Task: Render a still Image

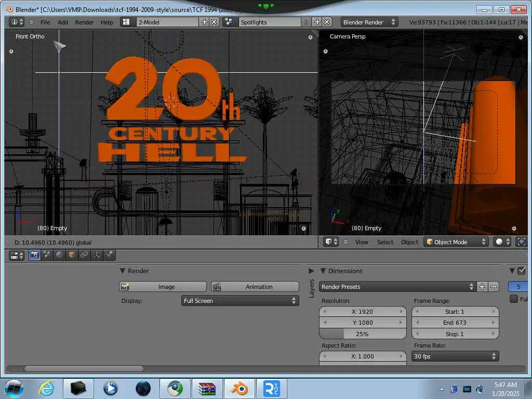Action: point(163,287)
